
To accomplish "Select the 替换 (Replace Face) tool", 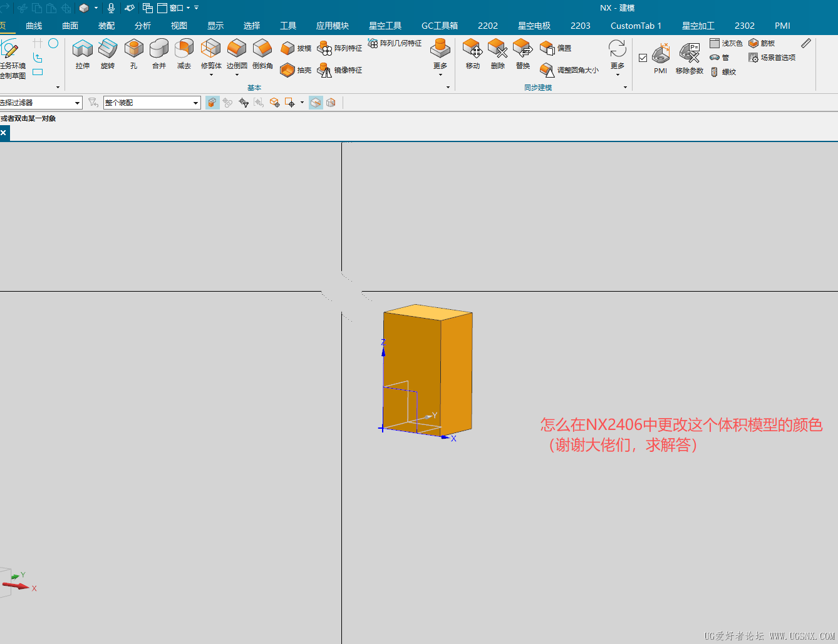I will pyautogui.click(x=522, y=53).
